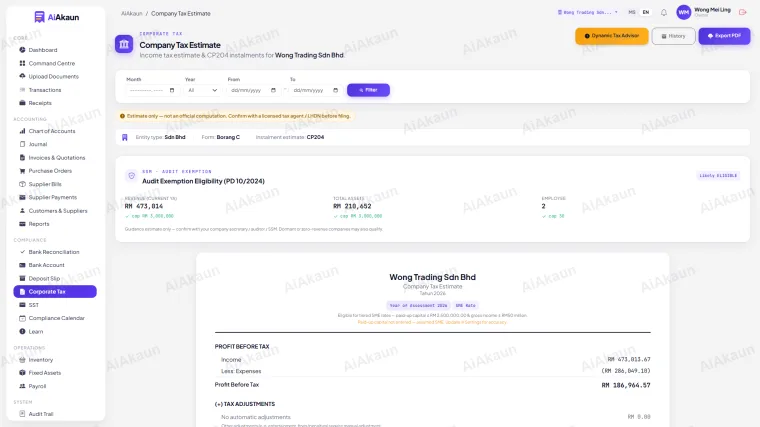Click the notifications bell icon

pos(664,13)
